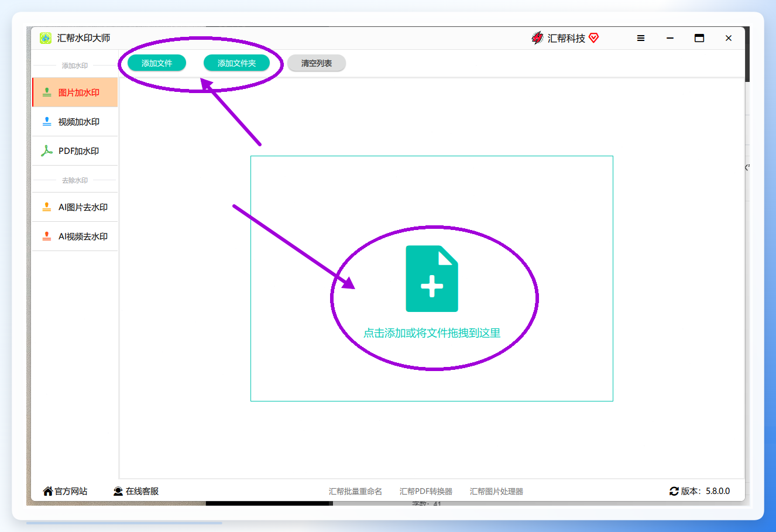The height and width of the screenshot is (532, 776).
Task: Maximize the 汇帮水印大师 window
Action: [699, 38]
